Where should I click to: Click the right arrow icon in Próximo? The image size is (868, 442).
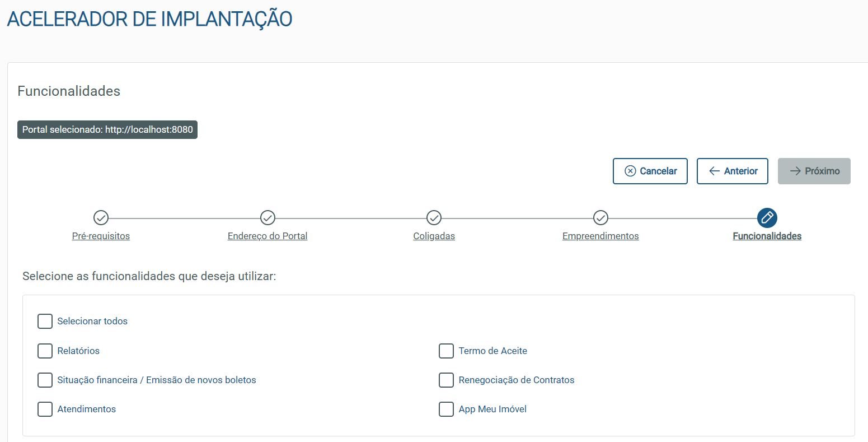click(x=795, y=171)
